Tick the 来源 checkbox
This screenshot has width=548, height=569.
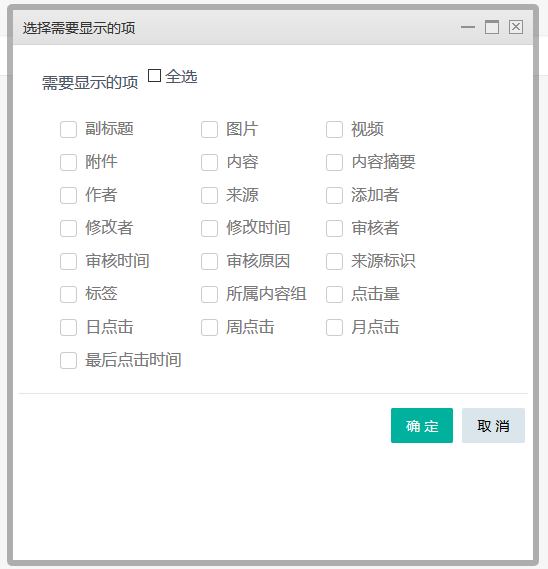[x=209, y=195]
